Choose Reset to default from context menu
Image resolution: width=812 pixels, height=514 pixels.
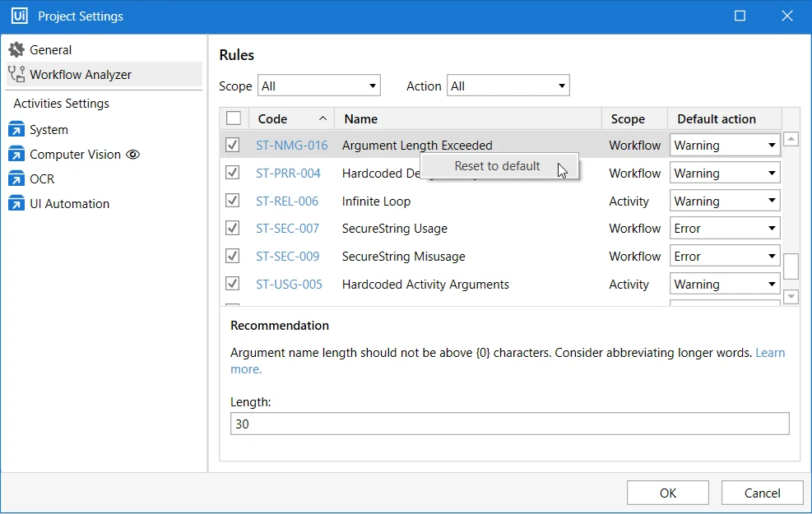coord(497,165)
